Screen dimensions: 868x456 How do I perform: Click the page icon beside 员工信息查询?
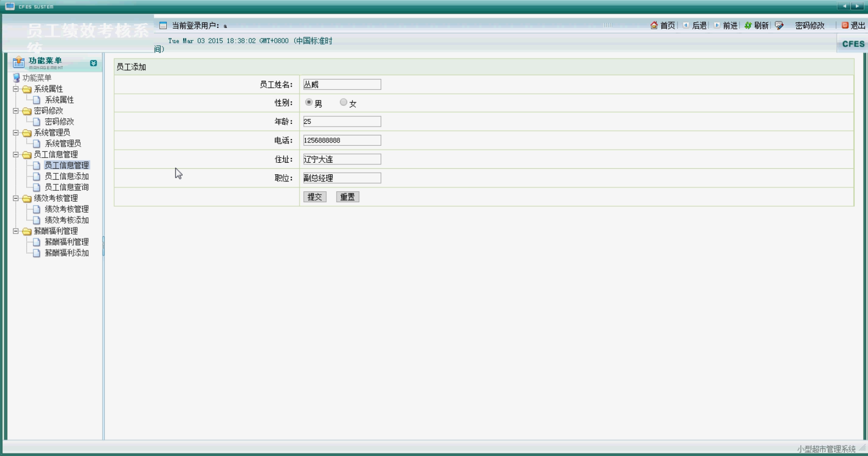click(37, 187)
